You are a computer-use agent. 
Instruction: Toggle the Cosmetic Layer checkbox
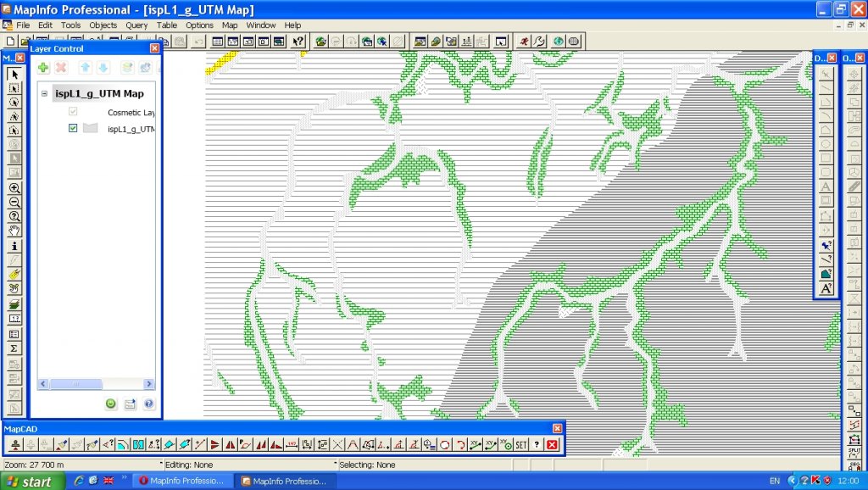pos(73,111)
